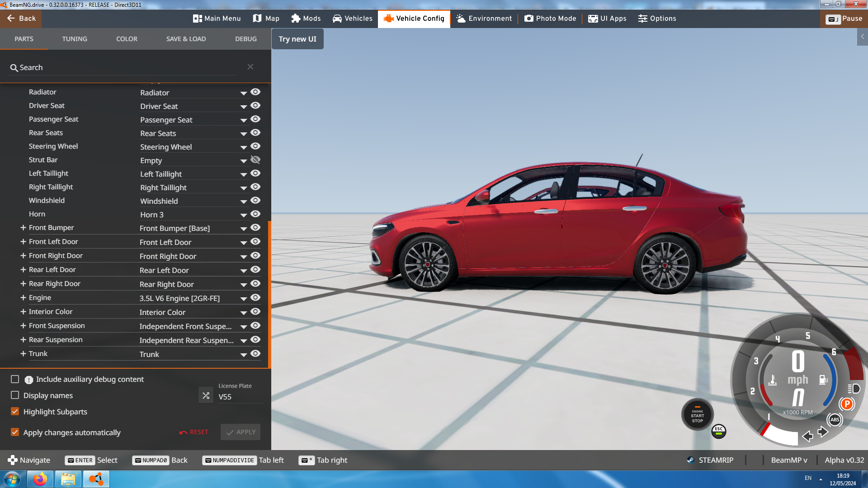This screenshot has height=488, width=868.
Task: Open the Options menu
Action: pyautogui.click(x=657, y=19)
